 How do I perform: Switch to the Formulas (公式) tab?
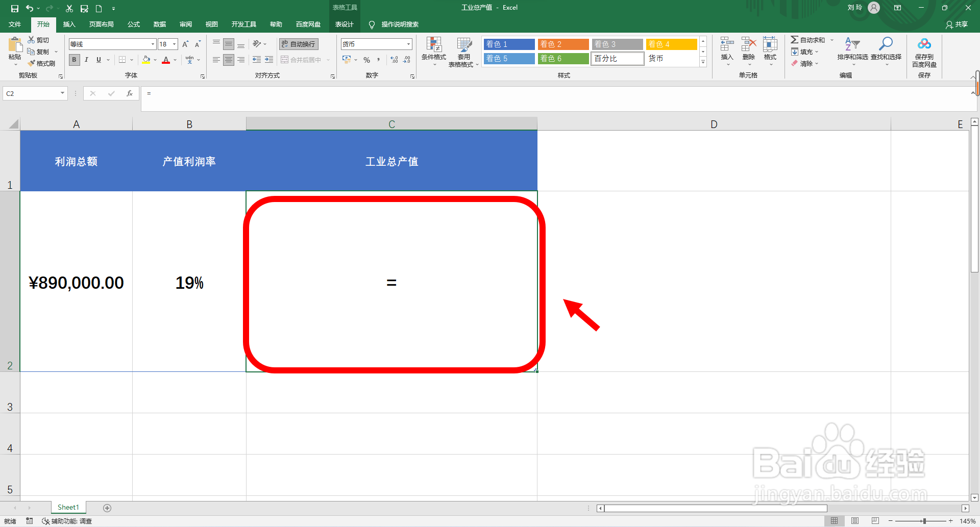(x=134, y=24)
